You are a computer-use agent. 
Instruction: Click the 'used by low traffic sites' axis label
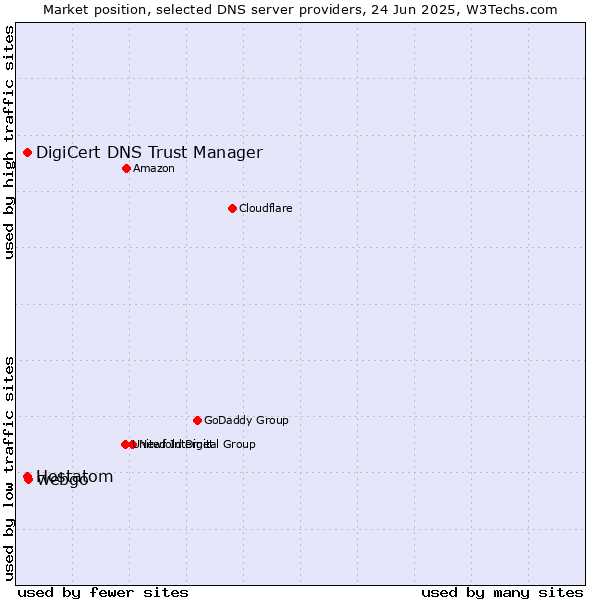9,469
